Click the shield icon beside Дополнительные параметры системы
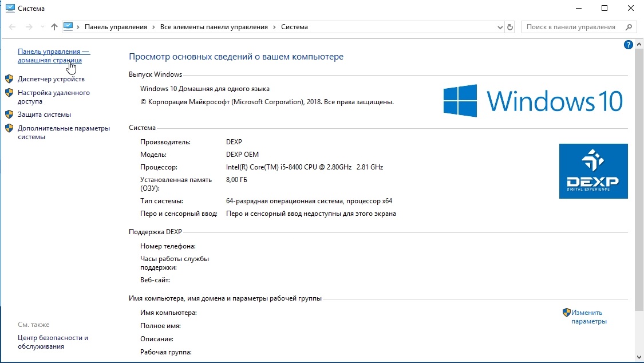This screenshot has width=644, height=363. click(x=9, y=128)
